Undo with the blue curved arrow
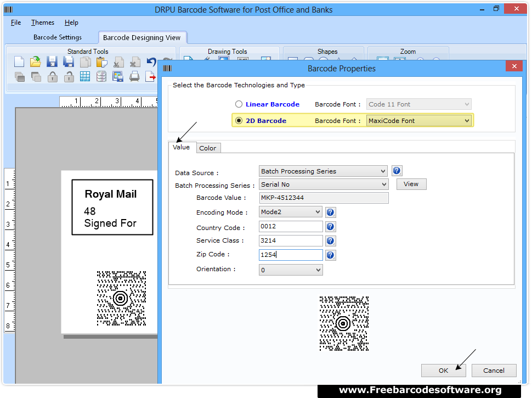Viewport: 532px width, 398px height. click(x=151, y=62)
